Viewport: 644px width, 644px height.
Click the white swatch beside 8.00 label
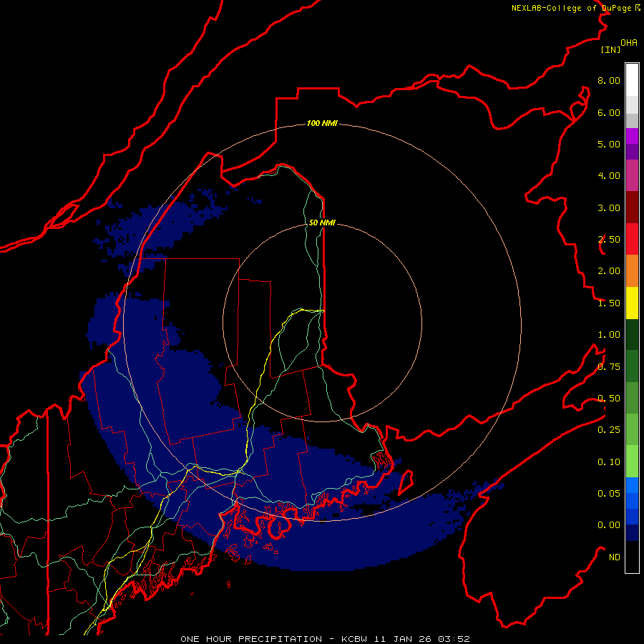click(632, 80)
